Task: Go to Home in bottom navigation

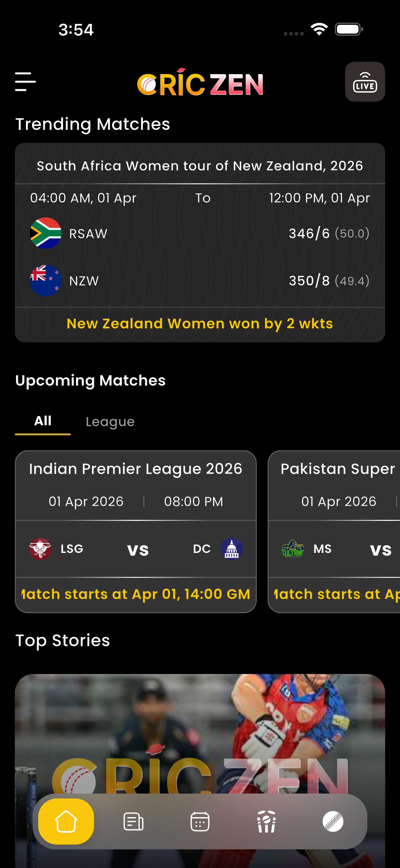Action: pos(66,821)
